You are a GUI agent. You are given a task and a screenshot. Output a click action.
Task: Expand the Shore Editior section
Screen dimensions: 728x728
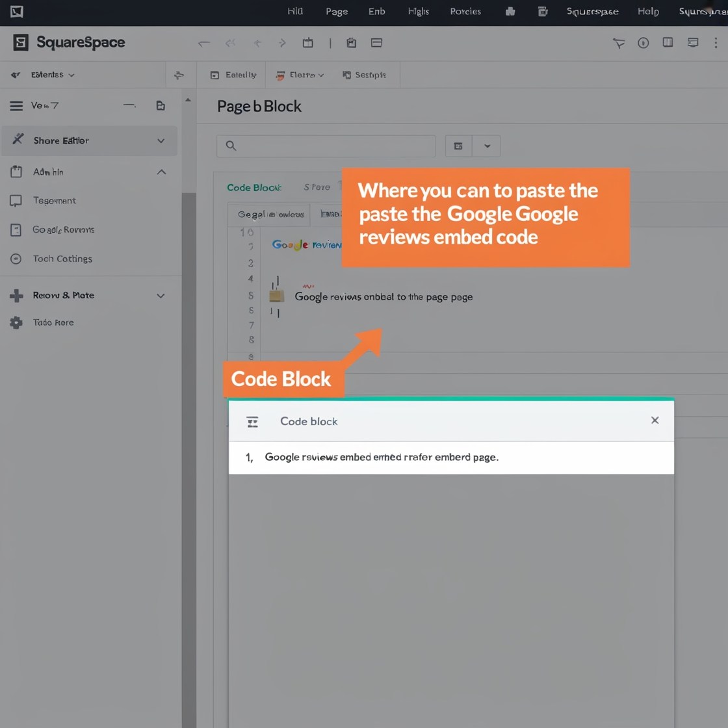89,140
